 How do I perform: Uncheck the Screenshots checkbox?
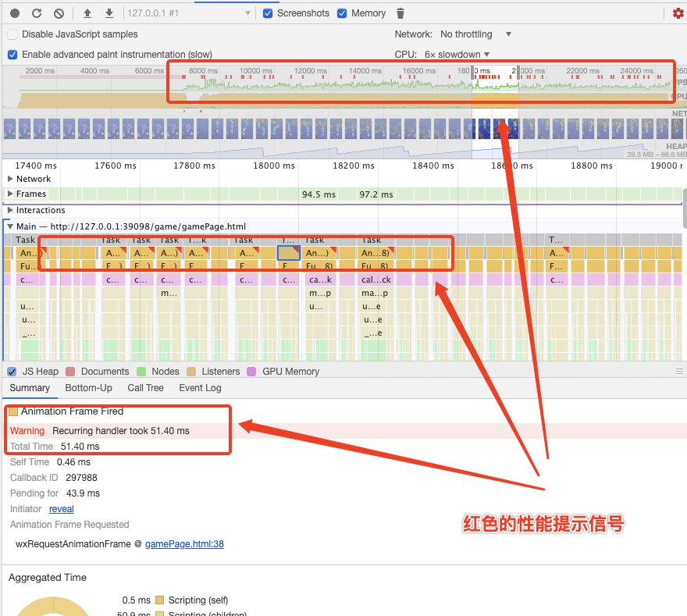[268, 13]
